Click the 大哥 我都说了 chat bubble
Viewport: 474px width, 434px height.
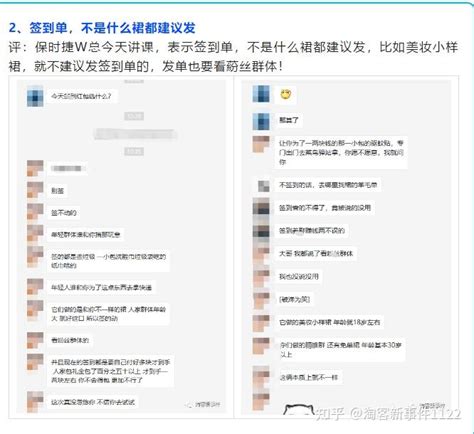click(316, 254)
